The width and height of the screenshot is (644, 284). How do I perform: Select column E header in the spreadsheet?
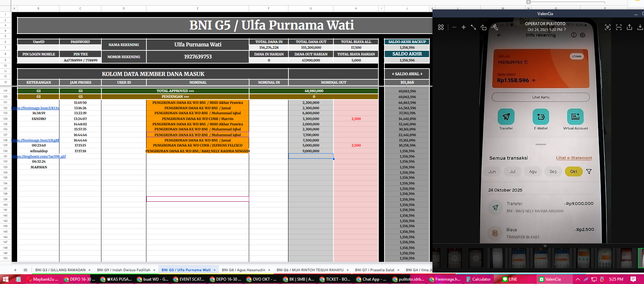[x=197, y=8]
